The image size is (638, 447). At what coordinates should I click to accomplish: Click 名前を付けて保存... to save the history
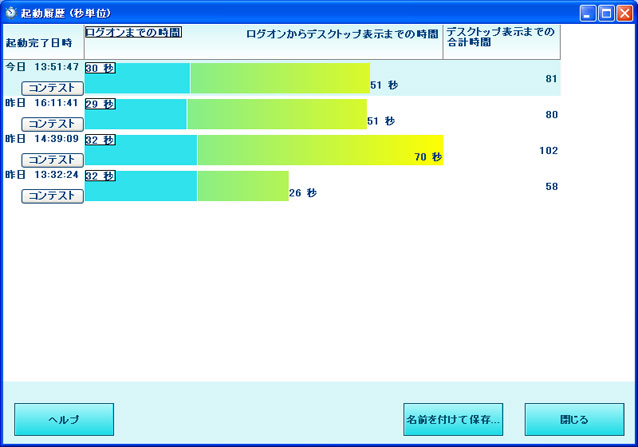(453, 419)
